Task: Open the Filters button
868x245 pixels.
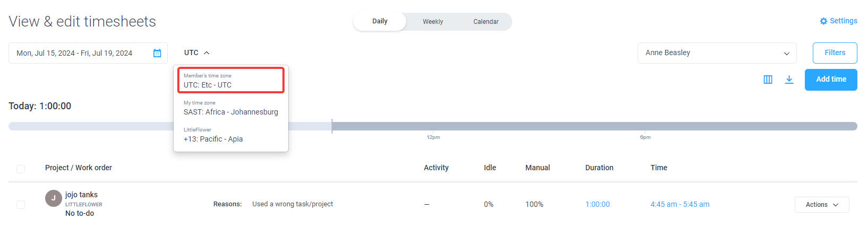Action: (835, 53)
